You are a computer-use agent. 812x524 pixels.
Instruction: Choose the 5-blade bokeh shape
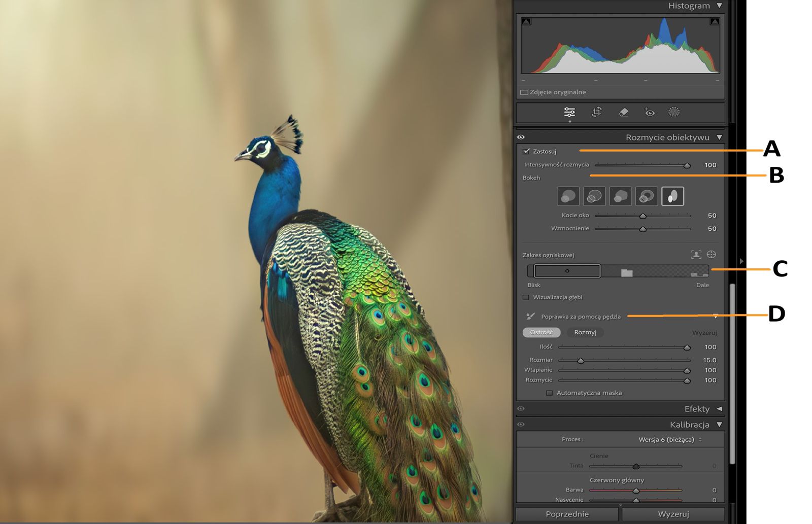coord(620,196)
